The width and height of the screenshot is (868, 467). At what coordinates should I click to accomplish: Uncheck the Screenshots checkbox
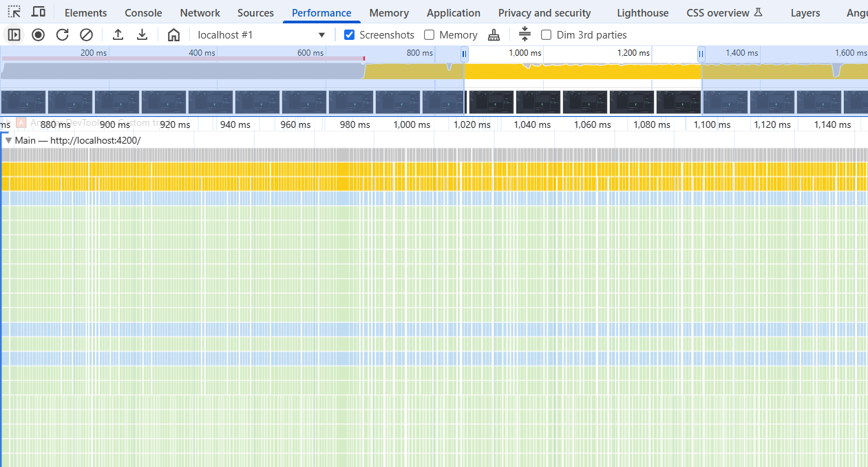[350, 34]
